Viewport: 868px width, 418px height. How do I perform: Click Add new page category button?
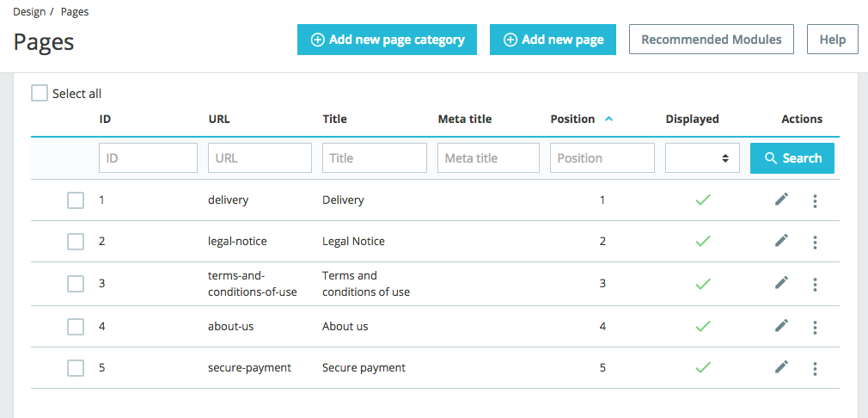point(387,40)
